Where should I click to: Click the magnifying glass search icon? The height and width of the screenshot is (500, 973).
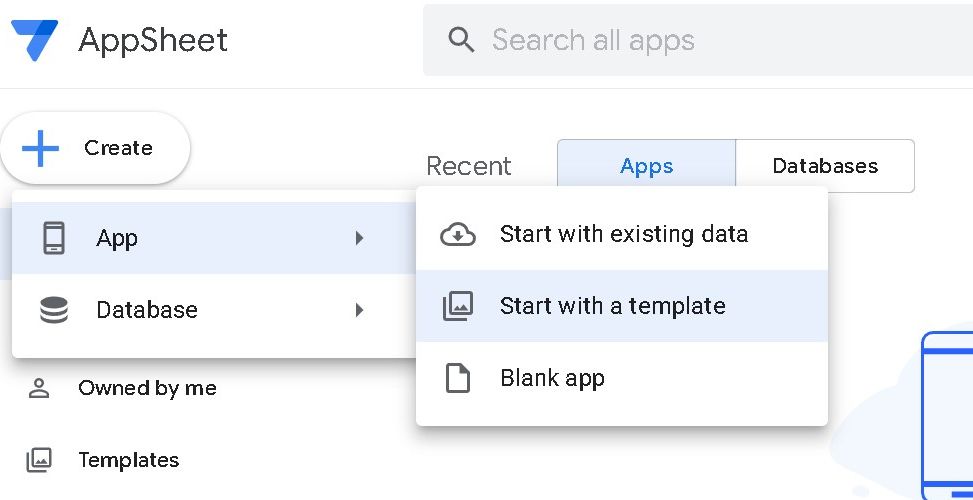[460, 40]
